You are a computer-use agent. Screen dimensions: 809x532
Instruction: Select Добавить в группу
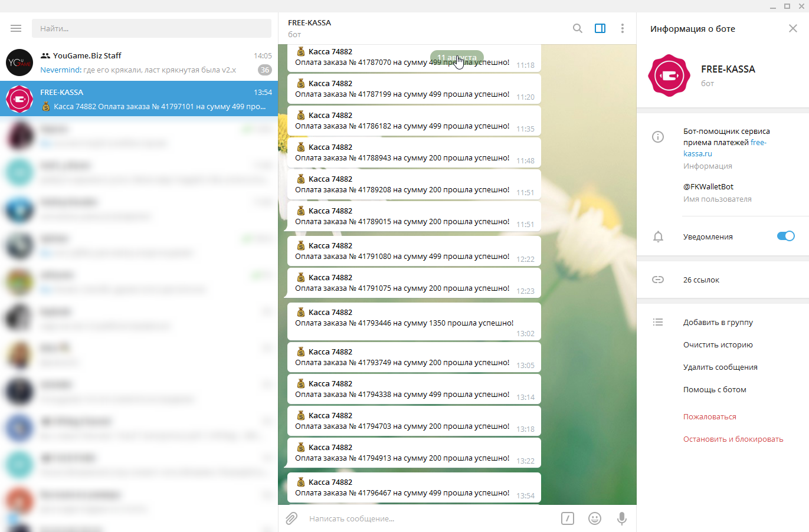pos(718,322)
